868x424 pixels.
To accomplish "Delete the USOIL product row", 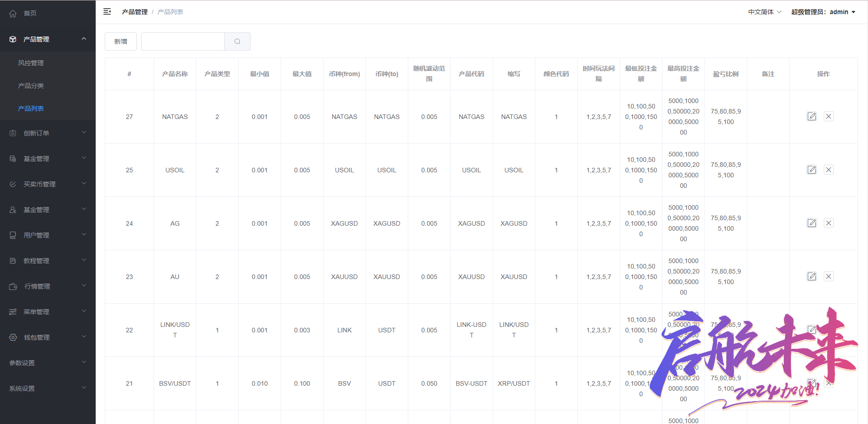I will point(828,170).
